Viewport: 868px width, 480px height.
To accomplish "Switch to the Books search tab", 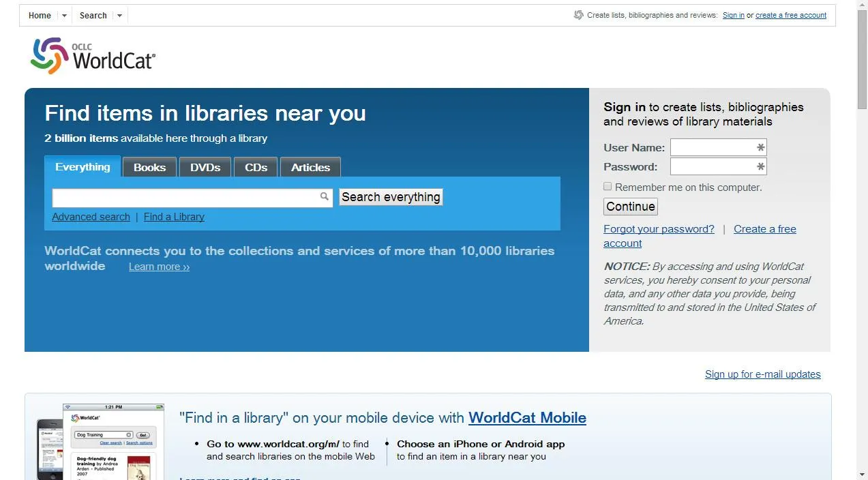I will click(149, 166).
